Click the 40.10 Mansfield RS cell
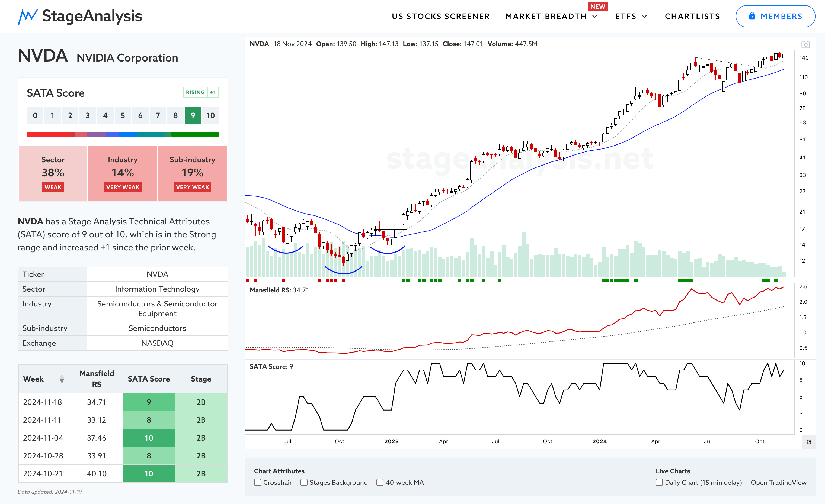Viewport: 825px width, 504px height. (97, 474)
